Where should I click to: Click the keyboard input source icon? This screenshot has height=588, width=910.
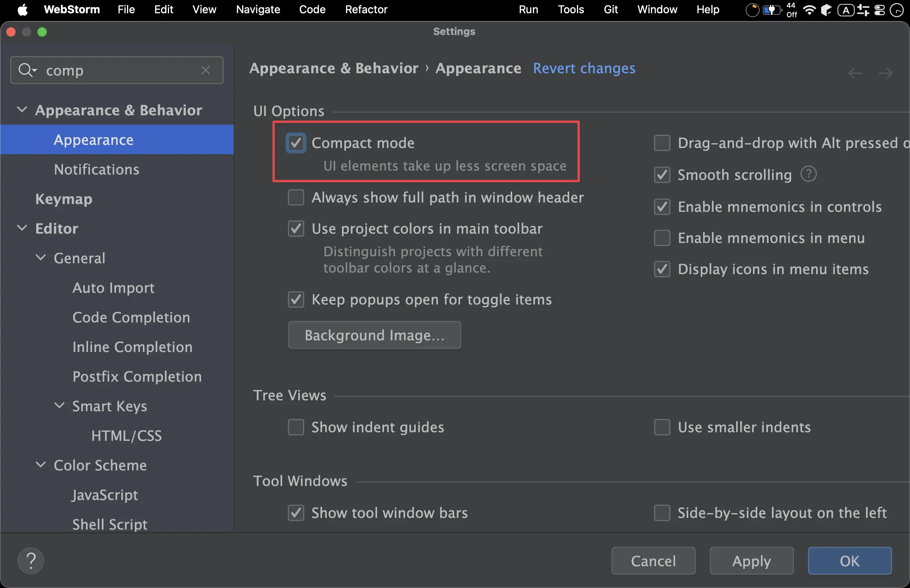click(x=846, y=10)
